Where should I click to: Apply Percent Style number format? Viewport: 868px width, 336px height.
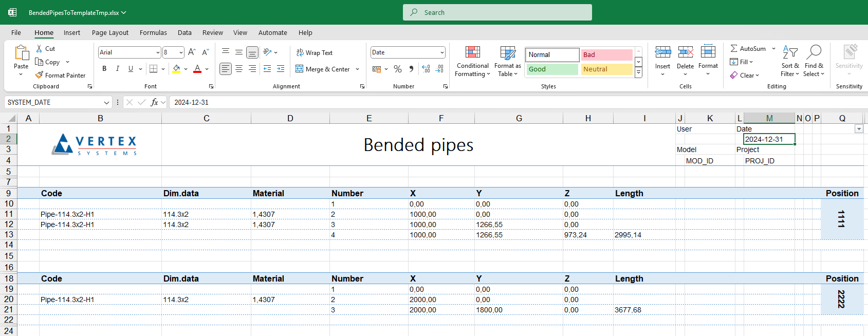click(398, 69)
